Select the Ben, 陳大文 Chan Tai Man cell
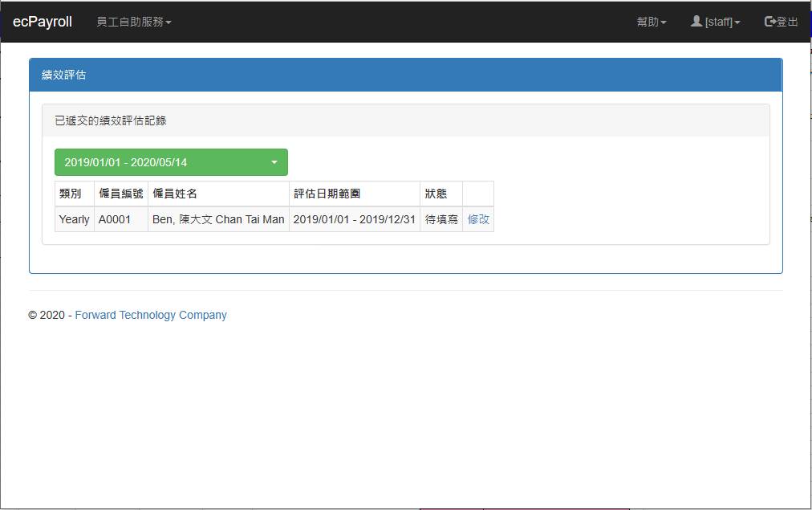 click(218, 219)
